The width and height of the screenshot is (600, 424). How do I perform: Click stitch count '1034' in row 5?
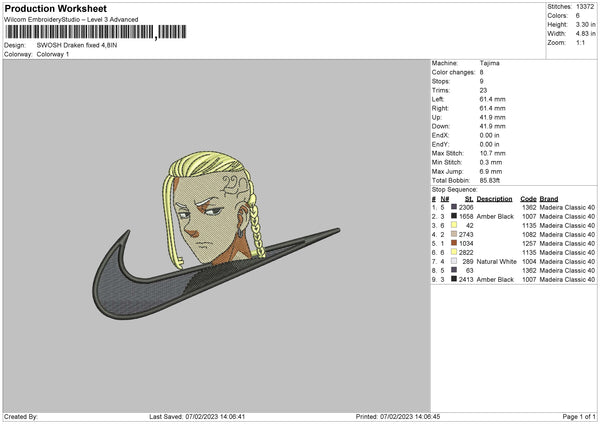click(466, 243)
